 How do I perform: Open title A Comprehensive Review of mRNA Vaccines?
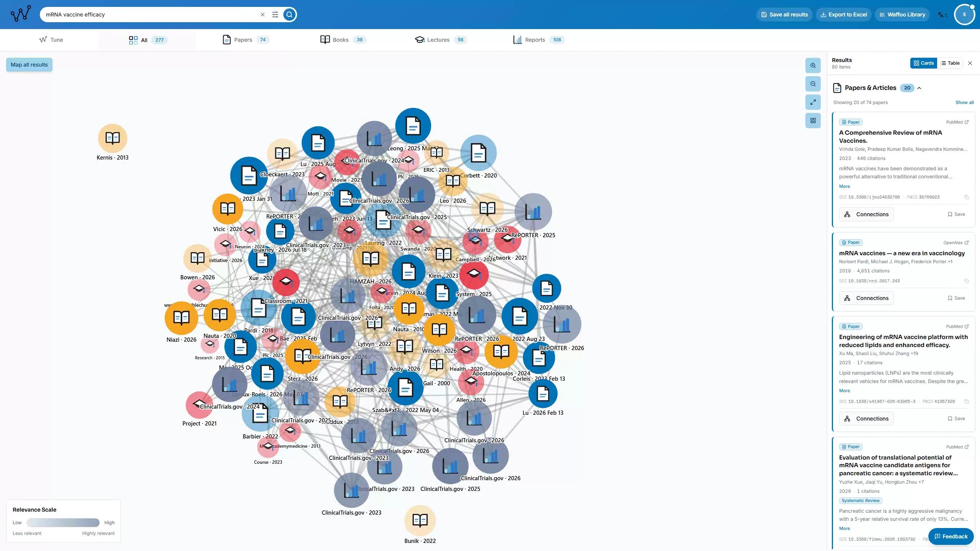pos(890,137)
